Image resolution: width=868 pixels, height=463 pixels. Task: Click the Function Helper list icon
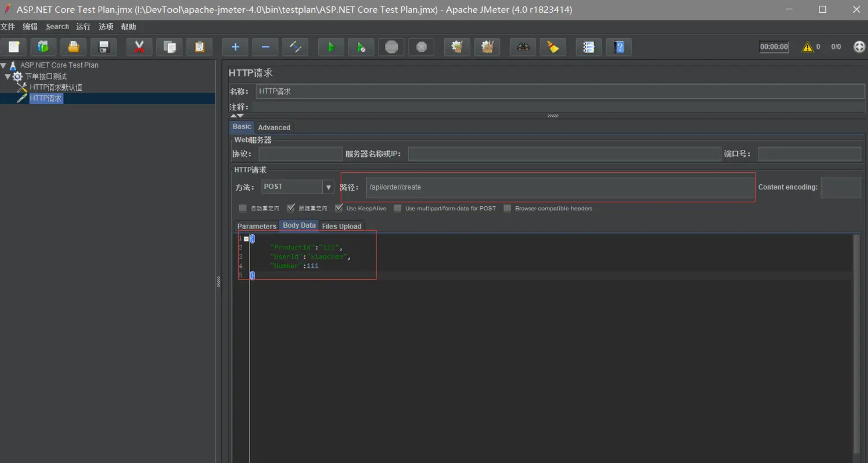pyautogui.click(x=588, y=47)
